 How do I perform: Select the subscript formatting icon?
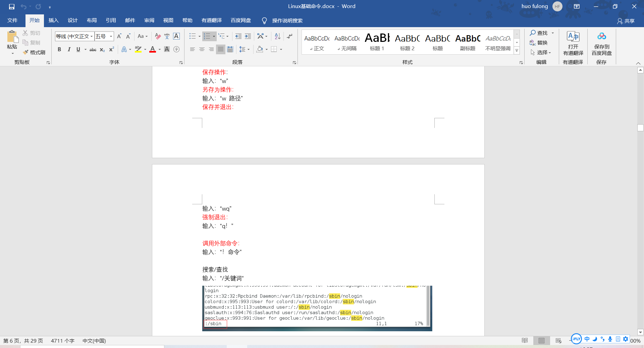tap(102, 49)
